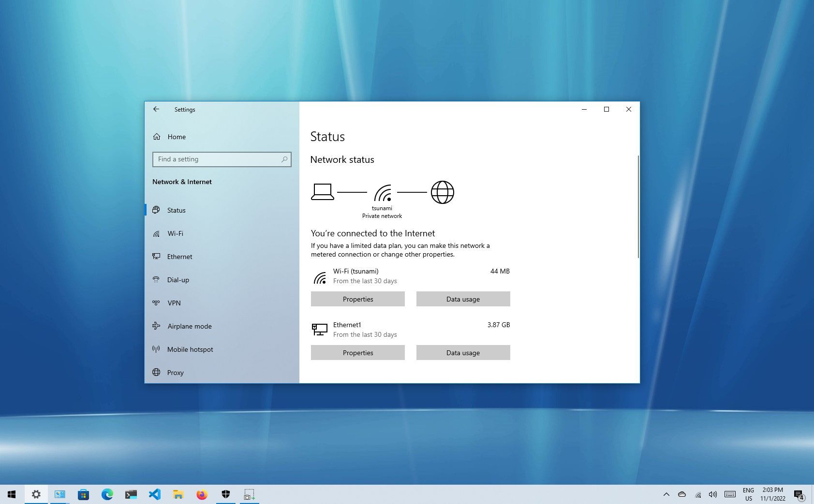Open Properties for Wi-Fi tsunami
The image size is (814, 504).
[357, 299]
